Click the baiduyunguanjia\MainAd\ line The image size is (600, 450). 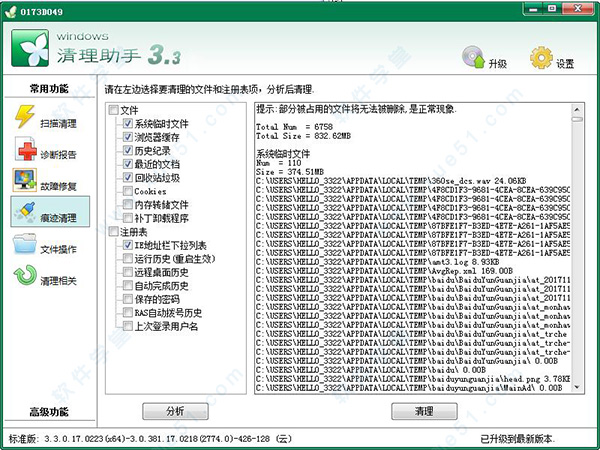pyautogui.click(x=409, y=388)
